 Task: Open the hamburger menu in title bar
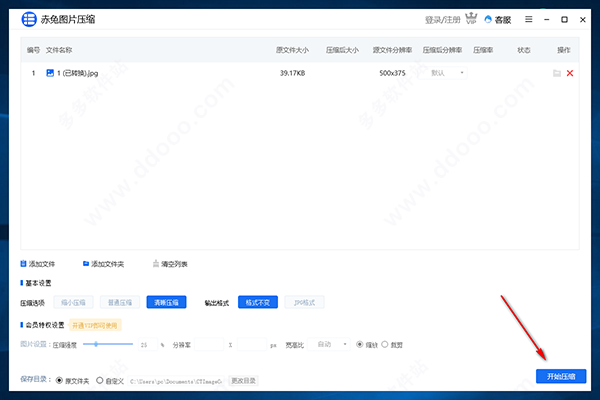[x=528, y=19]
